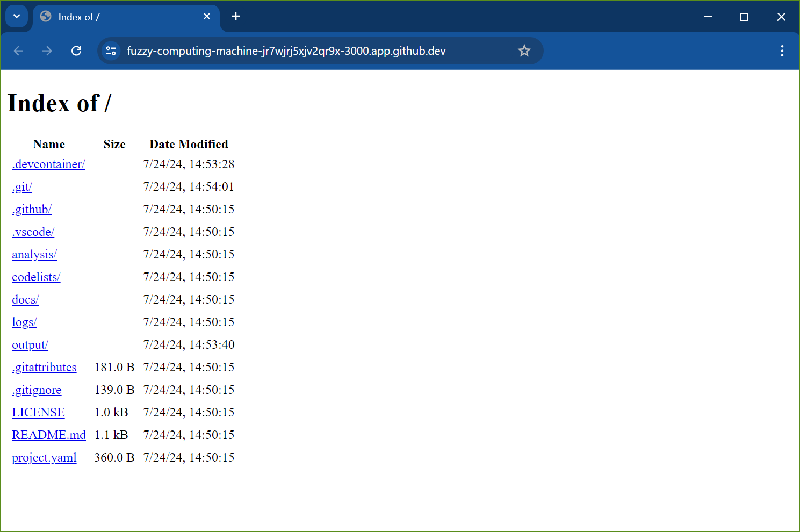This screenshot has height=532, width=800.
Task: Reload the current page
Action: 76,51
